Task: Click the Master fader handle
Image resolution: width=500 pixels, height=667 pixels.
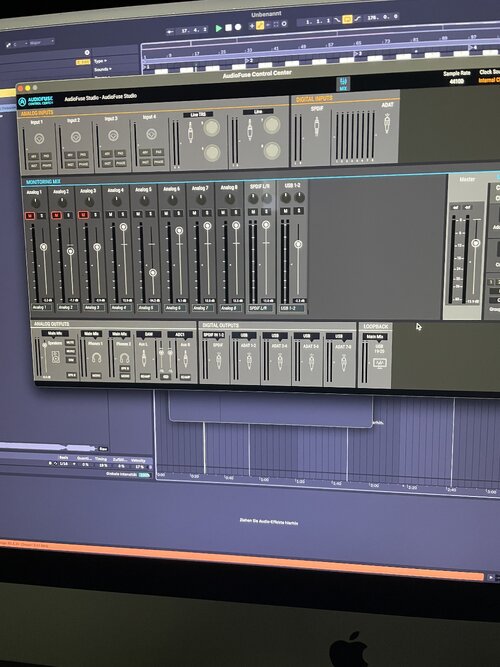Action: 476,243
